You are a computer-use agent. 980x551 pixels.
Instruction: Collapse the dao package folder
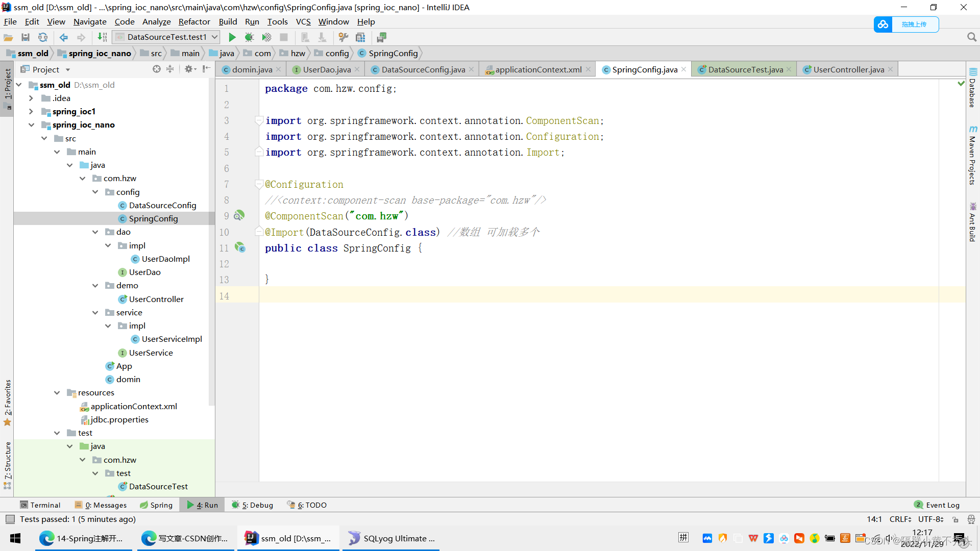pos(95,232)
